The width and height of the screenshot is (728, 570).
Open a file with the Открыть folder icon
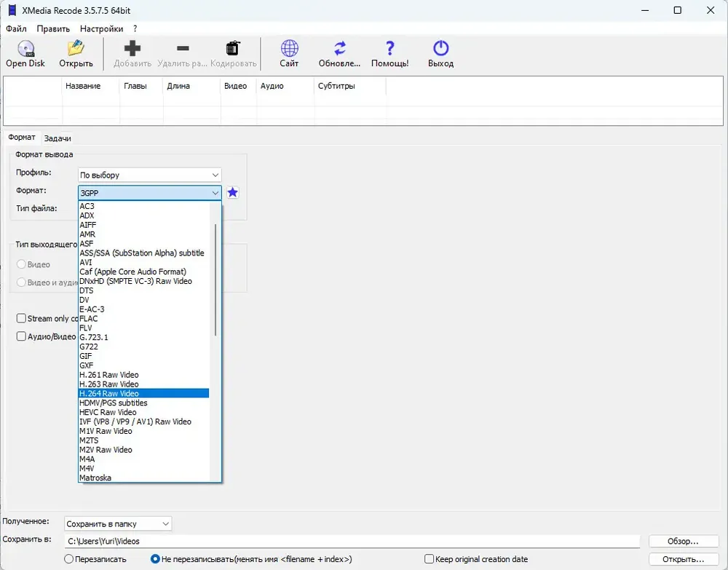76,48
